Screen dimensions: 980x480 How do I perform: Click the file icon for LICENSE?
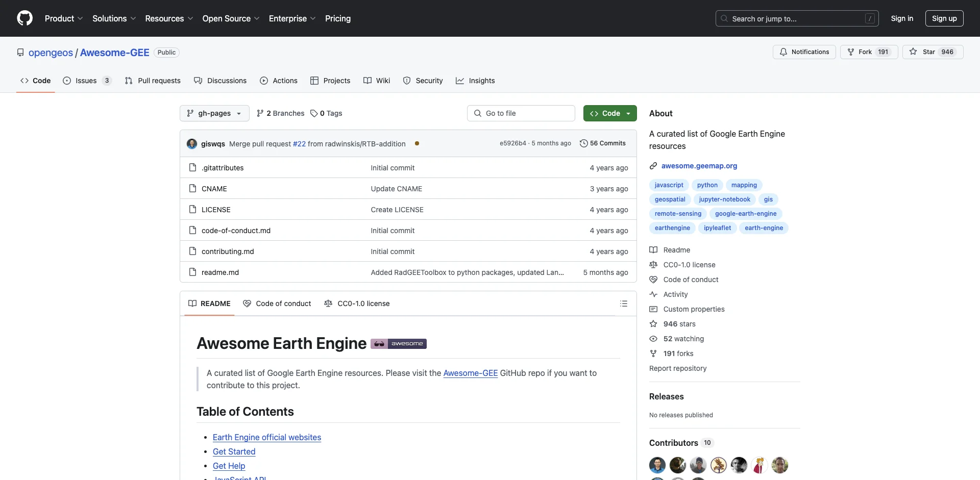pyautogui.click(x=192, y=209)
